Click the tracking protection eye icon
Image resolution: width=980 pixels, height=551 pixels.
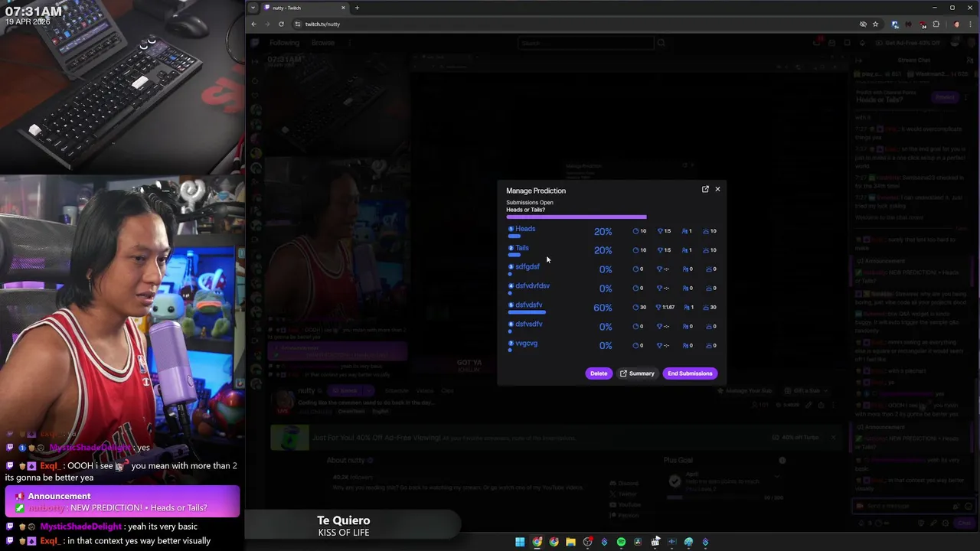coord(863,24)
